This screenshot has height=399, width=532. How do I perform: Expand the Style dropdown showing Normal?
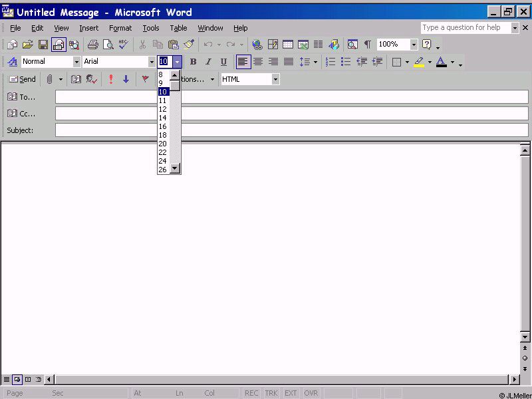(76, 62)
